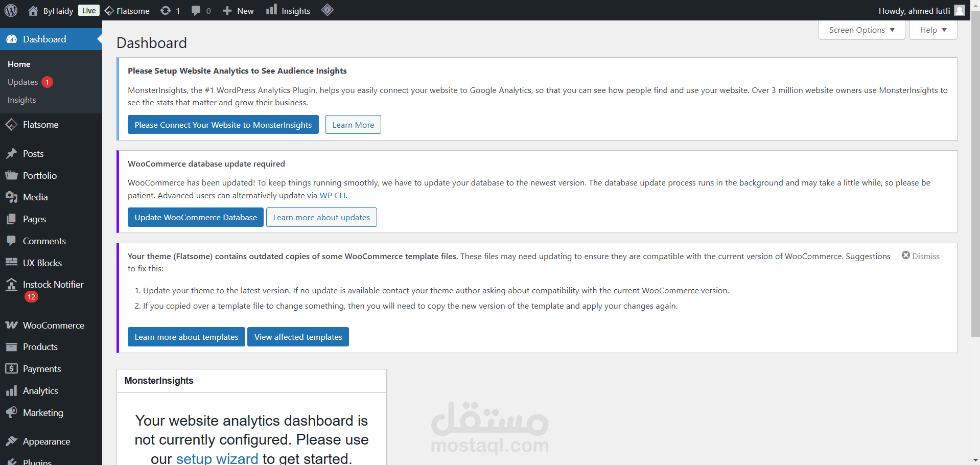Click Learn more about updates
Screen dimensions: 980x465
321,217
